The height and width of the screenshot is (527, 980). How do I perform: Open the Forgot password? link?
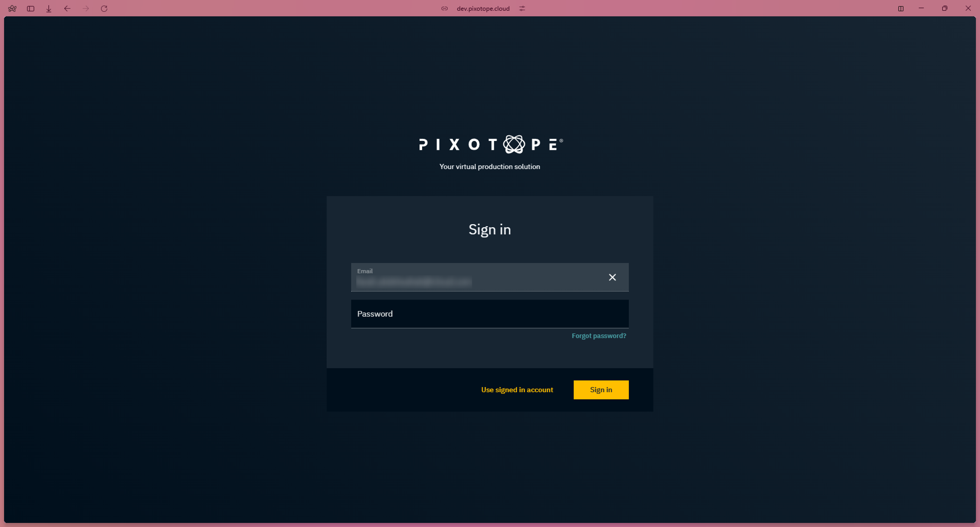tap(598, 336)
